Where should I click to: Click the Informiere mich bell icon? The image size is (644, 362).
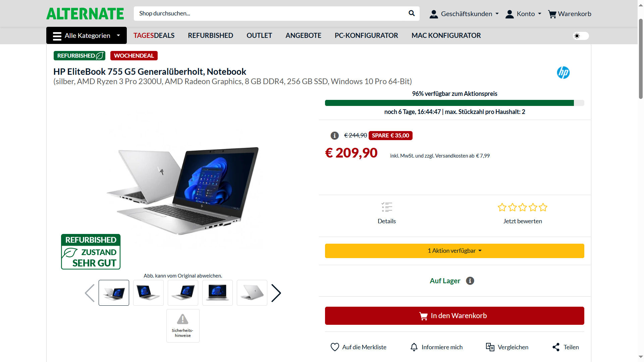click(x=414, y=347)
